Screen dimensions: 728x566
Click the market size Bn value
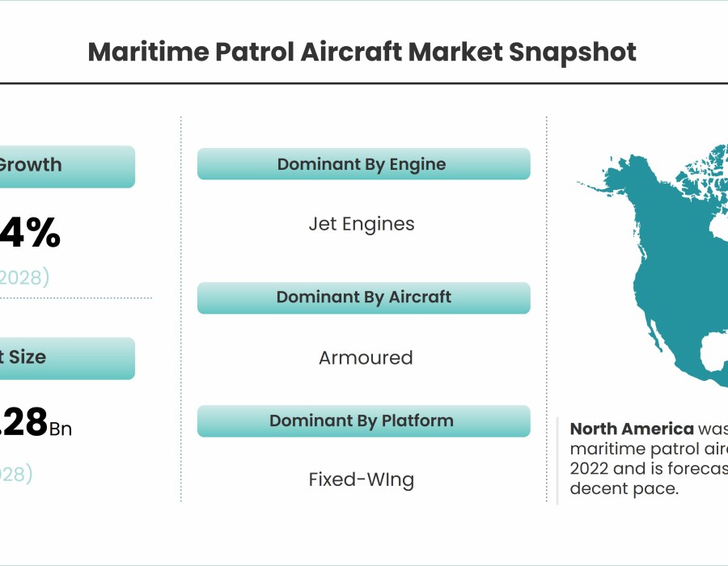(x=32, y=425)
